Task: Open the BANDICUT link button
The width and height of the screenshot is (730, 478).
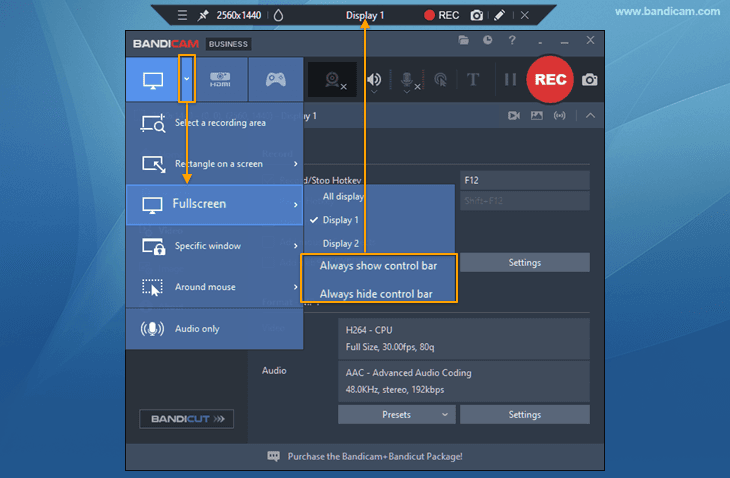Action: tap(187, 419)
